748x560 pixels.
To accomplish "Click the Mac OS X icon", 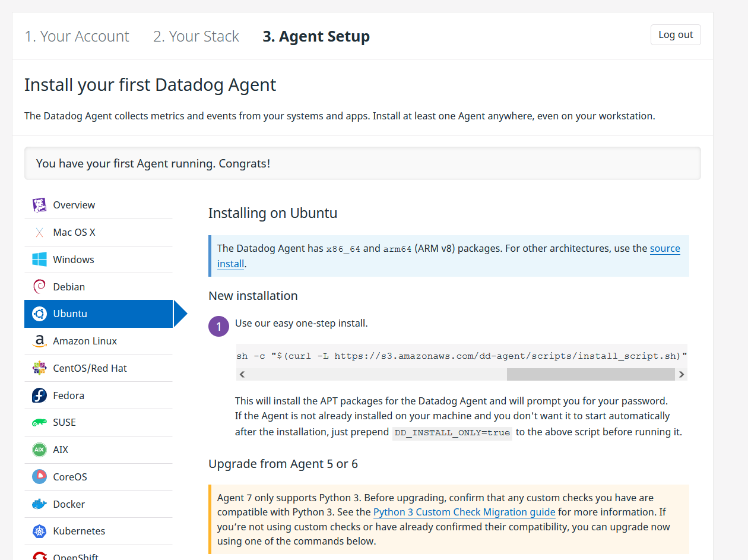I will pyautogui.click(x=39, y=233).
